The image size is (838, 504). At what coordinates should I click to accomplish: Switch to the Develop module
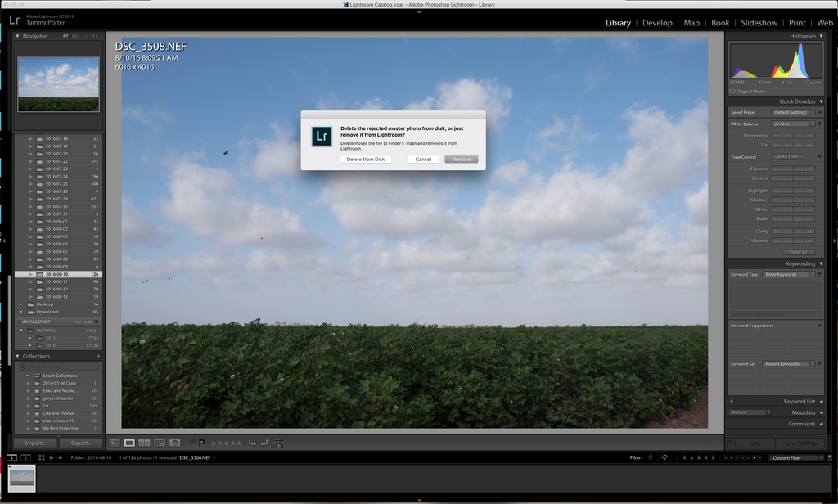[658, 22]
